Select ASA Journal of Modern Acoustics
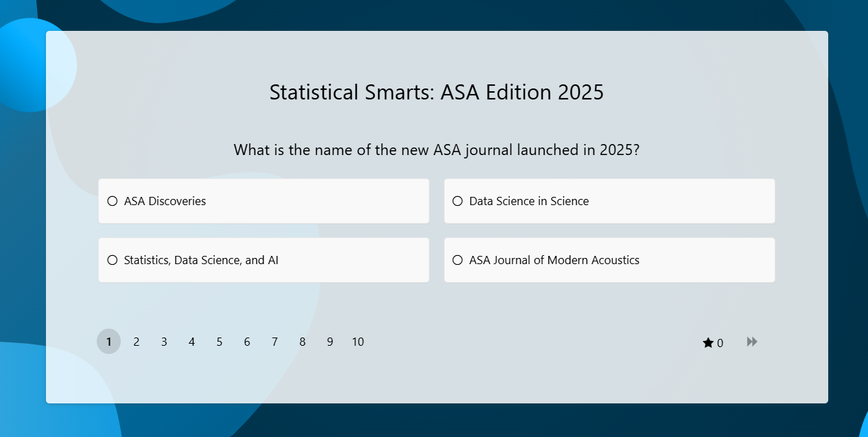The image size is (868, 437). tap(458, 260)
